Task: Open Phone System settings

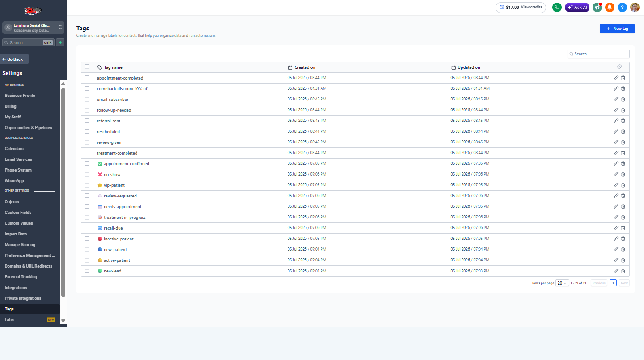Action: [18, 170]
